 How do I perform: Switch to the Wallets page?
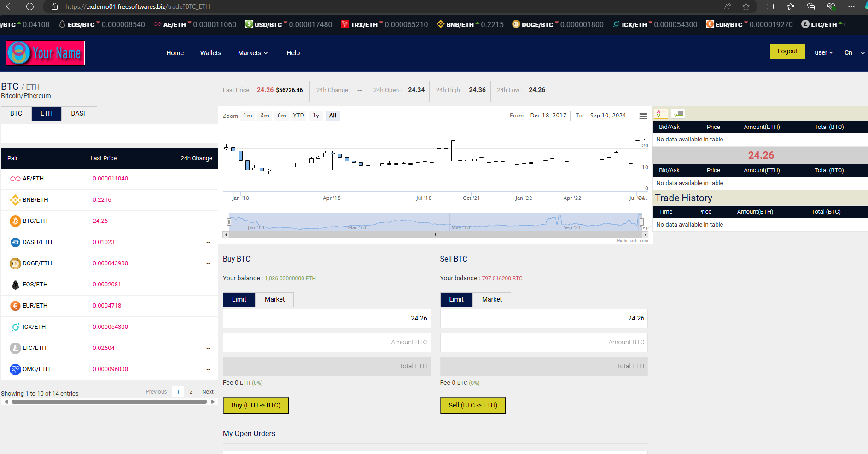pyautogui.click(x=210, y=53)
